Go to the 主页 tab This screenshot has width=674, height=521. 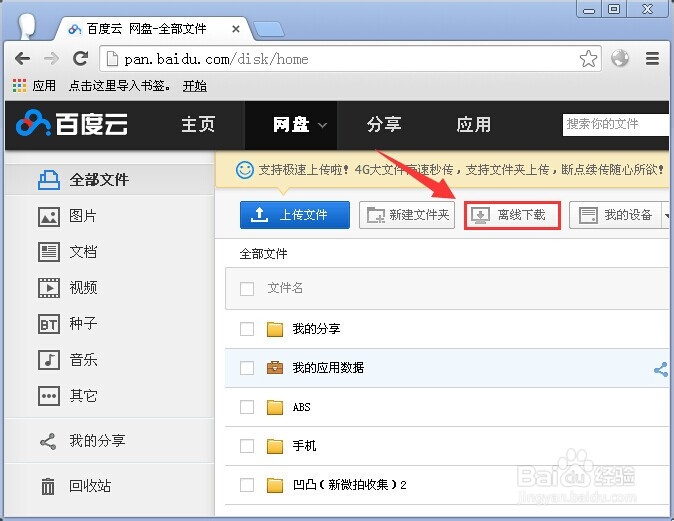(198, 125)
